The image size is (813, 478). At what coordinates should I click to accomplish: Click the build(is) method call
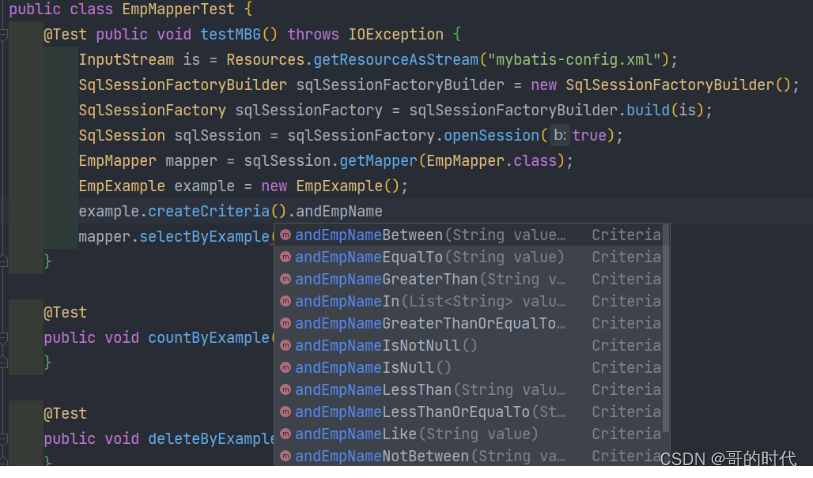[665, 110]
